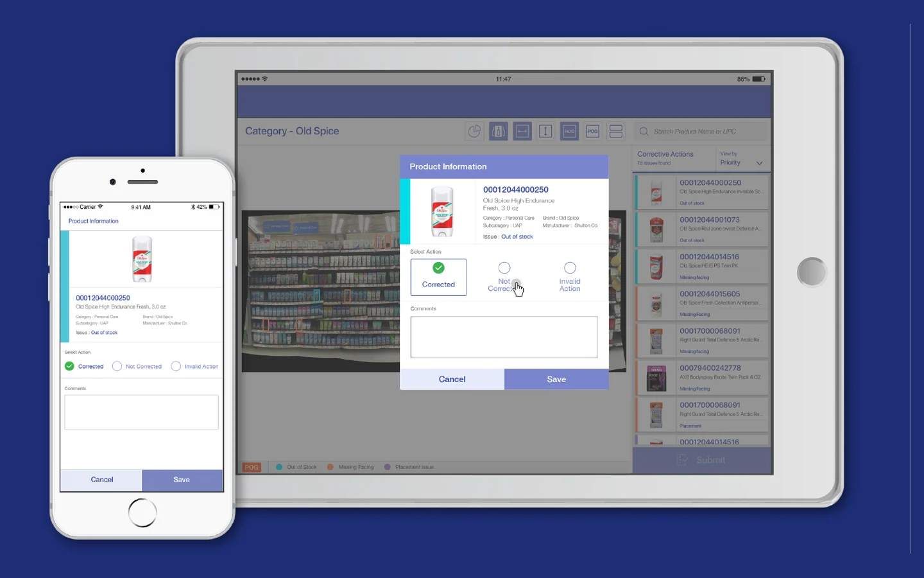Select the Old Spice HE IS PS Twin PK issue
The width and height of the screenshot is (924, 578).
point(702,267)
